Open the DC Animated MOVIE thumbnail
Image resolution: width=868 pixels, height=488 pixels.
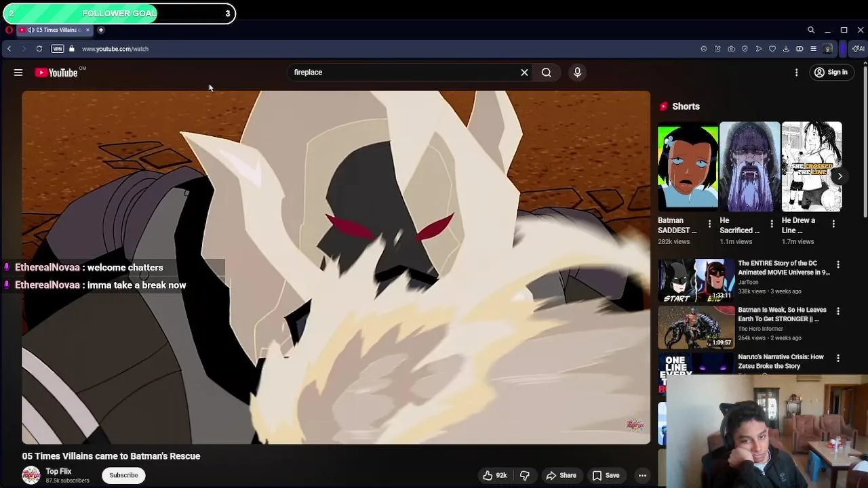pos(696,280)
